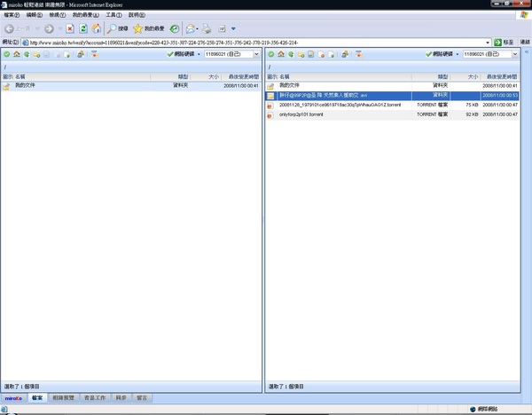Click the Links label on the toolbar
532x415 pixels.
(525, 42)
